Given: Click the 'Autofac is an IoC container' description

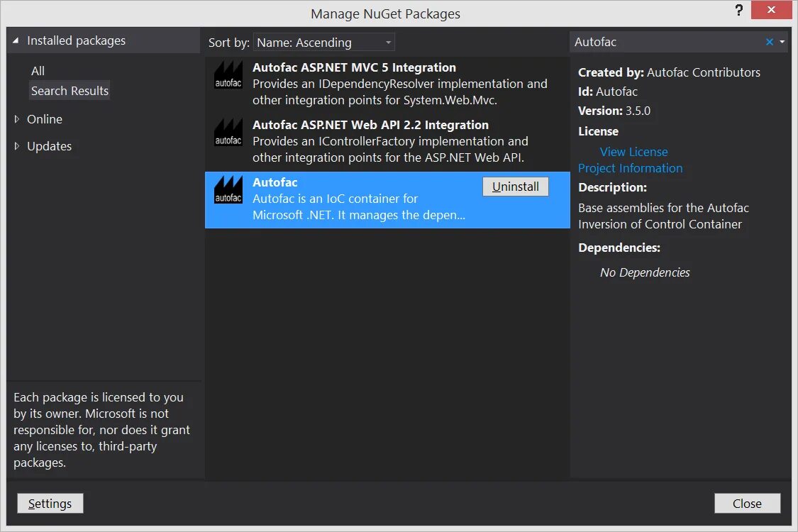Looking at the screenshot, I should coord(359,206).
